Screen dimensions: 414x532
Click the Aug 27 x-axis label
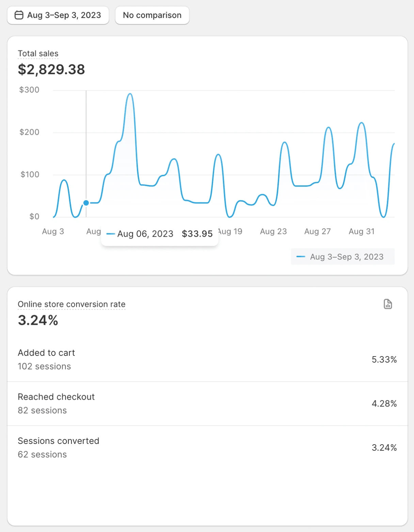click(317, 232)
